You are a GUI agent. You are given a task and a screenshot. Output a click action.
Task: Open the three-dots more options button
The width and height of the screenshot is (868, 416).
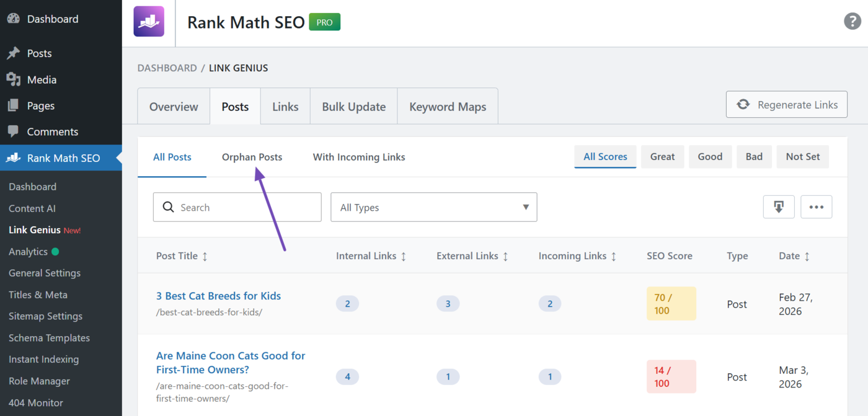pyautogui.click(x=817, y=207)
